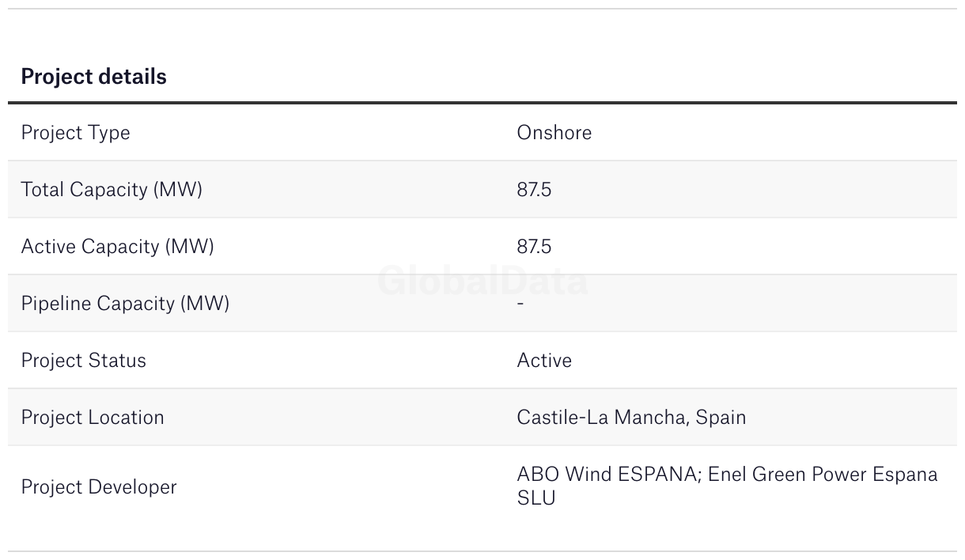Viewport: 965px width, 560px height.
Task: Select the Onshore value
Action: coord(554,133)
